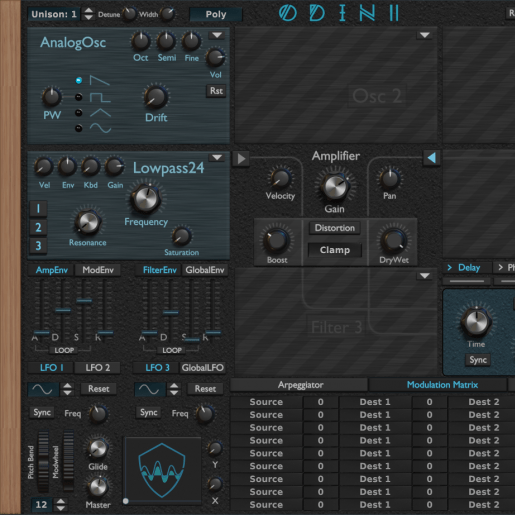Click the sine wave icon in oscillator

[x=100, y=128]
